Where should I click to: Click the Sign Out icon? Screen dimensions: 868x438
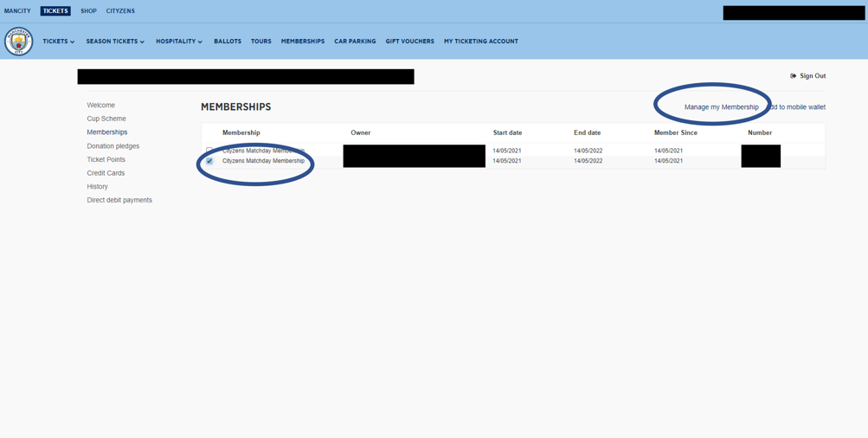tap(794, 76)
